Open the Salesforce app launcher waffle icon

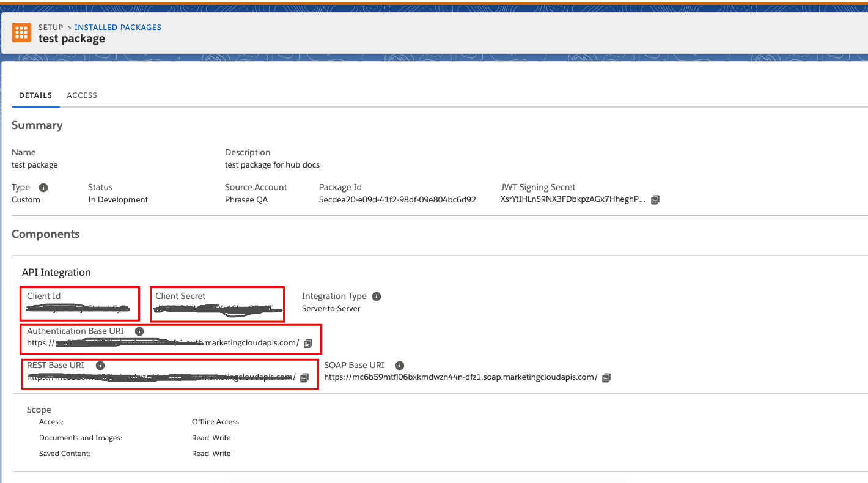pyautogui.click(x=21, y=32)
